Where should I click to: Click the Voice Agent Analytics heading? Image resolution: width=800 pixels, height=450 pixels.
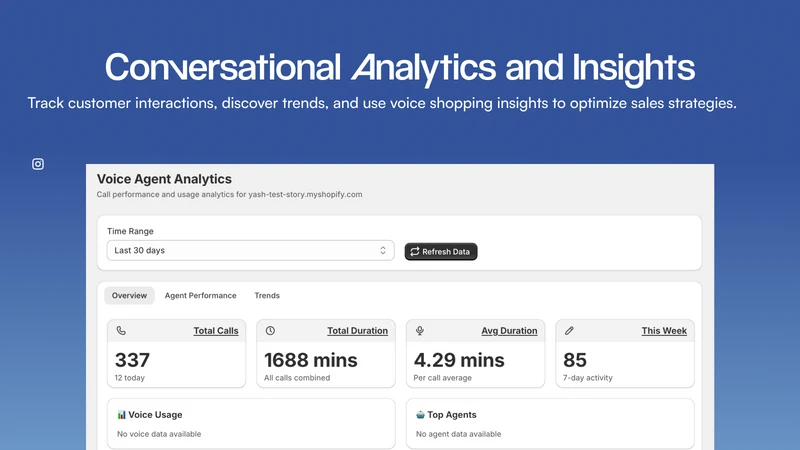point(164,179)
